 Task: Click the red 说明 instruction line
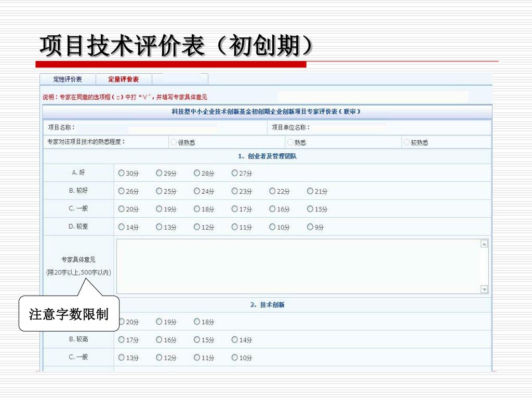coord(125,97)
